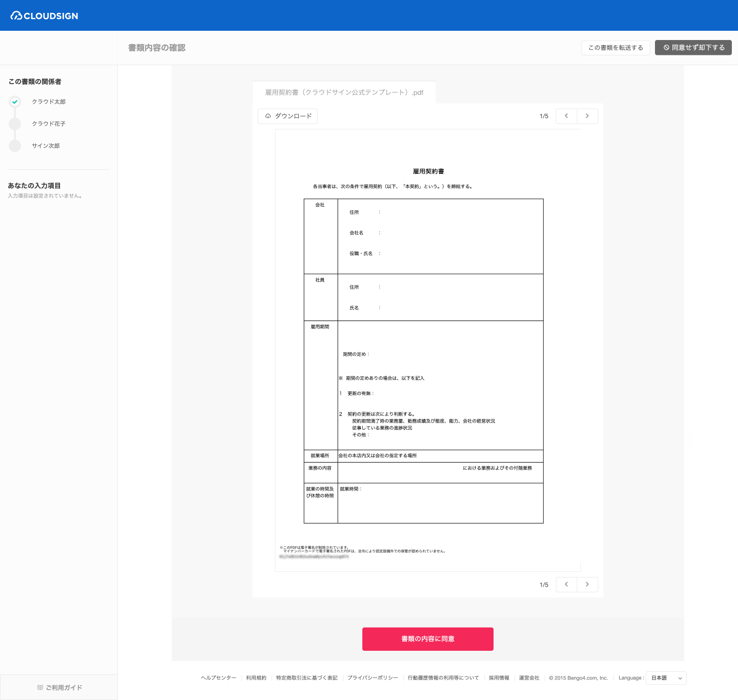Open ヘルプセンター footer link
The image size is (738, 700).
(x=219, y=678)
